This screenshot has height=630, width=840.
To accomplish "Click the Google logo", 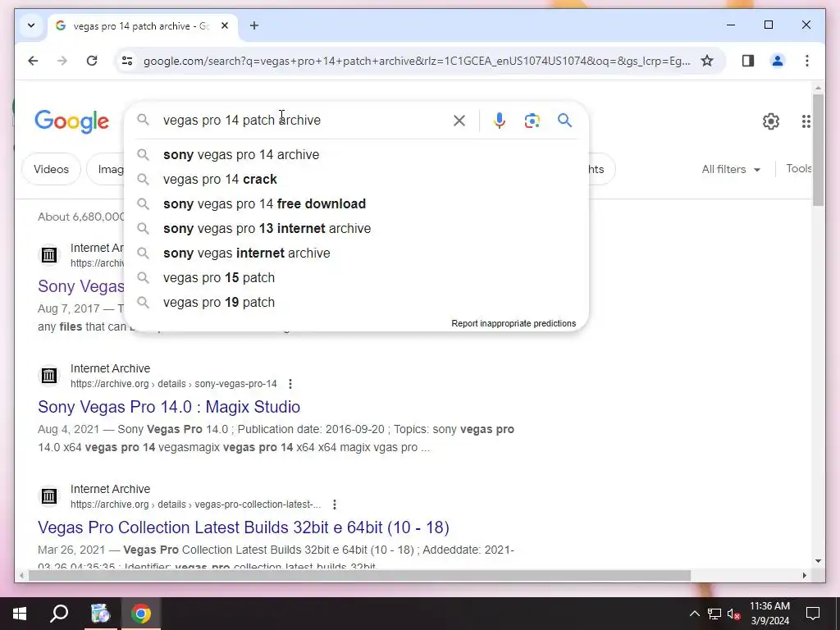I will click(x=72, y=121).
